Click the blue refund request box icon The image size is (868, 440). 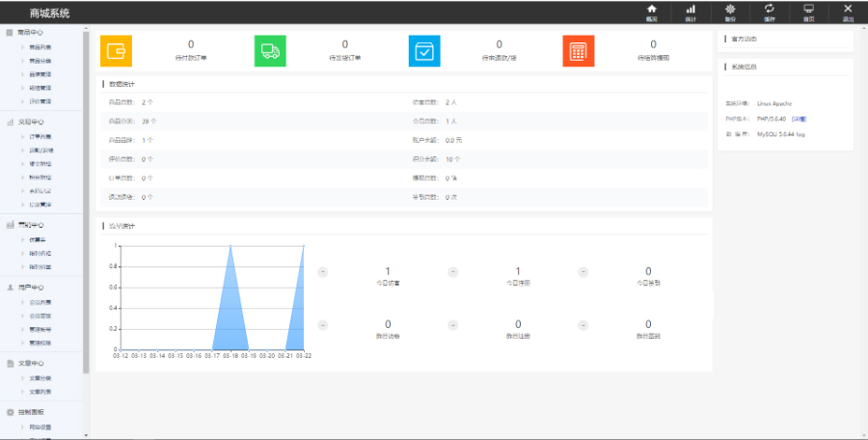(x=424, y=51)
